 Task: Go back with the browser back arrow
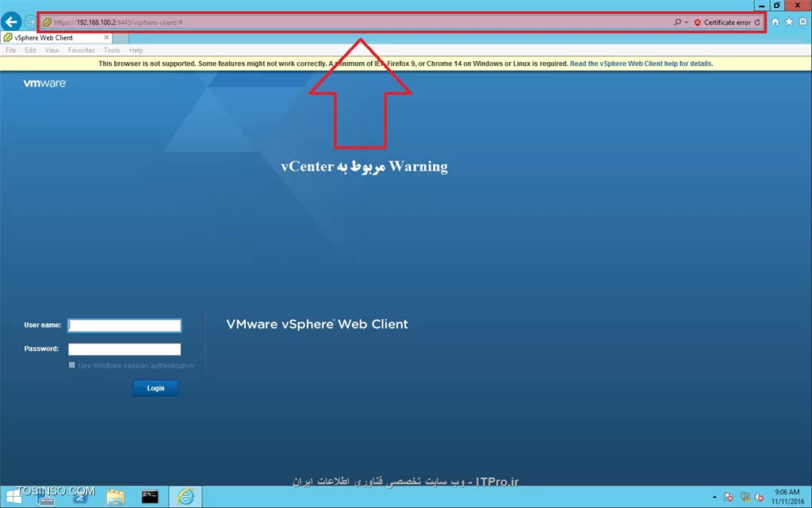coord(11,21)
